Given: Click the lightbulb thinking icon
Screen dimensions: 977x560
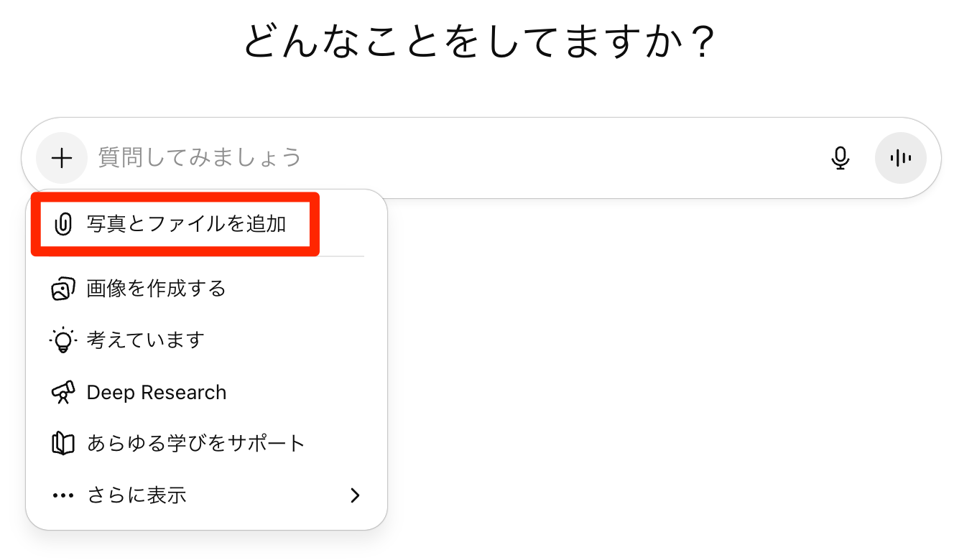Looking at the screenshot, I should point(64,340).
